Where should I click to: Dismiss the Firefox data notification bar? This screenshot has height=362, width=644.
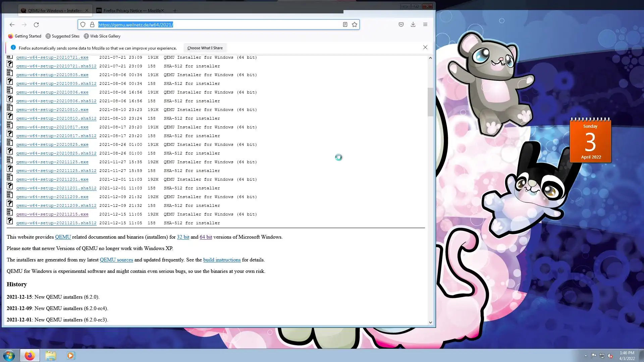click(425, 48)
